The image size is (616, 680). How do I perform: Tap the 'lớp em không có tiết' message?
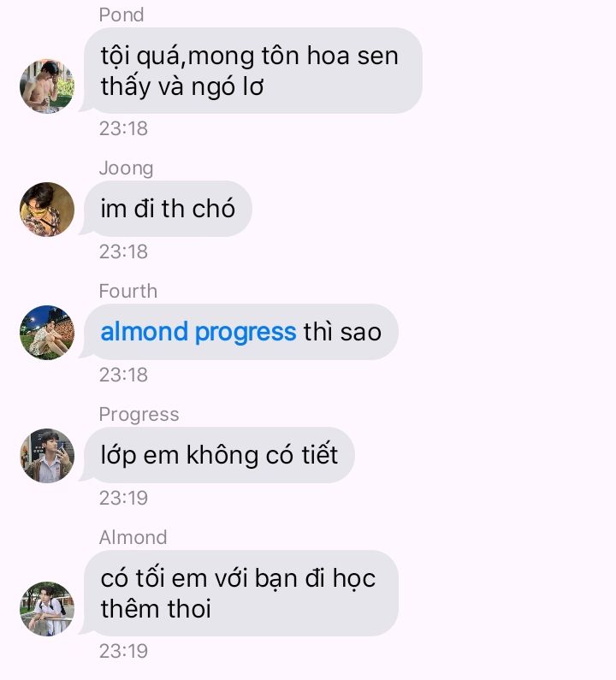(x=219, y=455)
